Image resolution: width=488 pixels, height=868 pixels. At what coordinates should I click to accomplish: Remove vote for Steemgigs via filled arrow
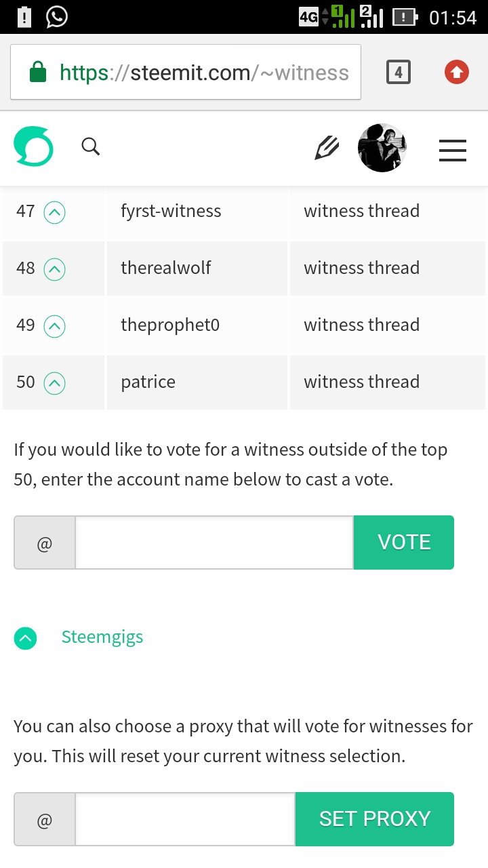click(x=26, y=638)
